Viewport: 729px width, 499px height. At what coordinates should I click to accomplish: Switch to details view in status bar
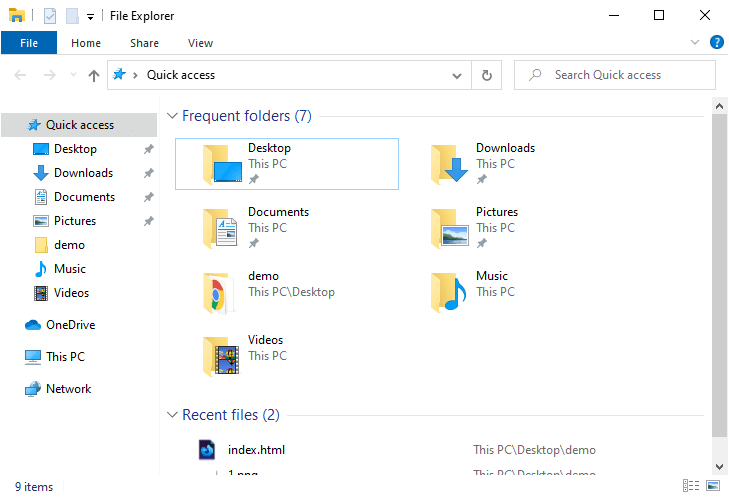point(691,487)
